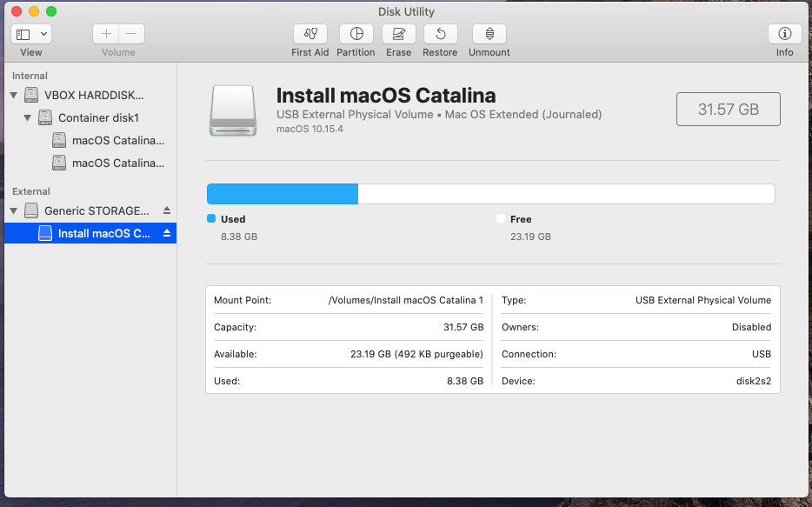Click the blue used space bar
The height and width of the screenshot is (507, 812).
[x=283, y=194]
